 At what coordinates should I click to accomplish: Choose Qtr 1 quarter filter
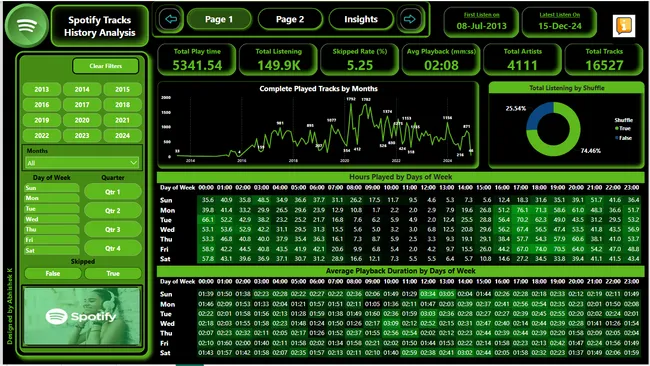(x=113, y=192)
